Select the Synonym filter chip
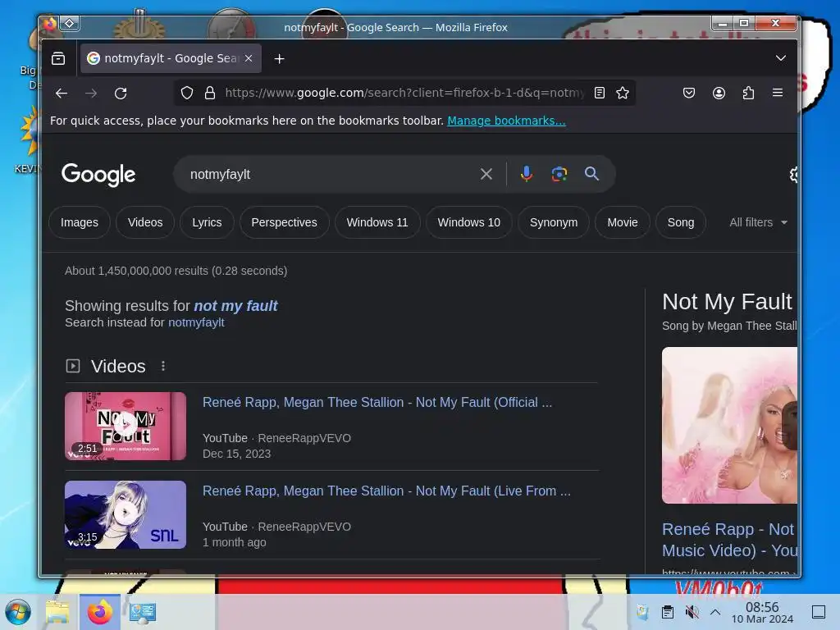Screen dimensions: 840x630 (x=554, y=222)
